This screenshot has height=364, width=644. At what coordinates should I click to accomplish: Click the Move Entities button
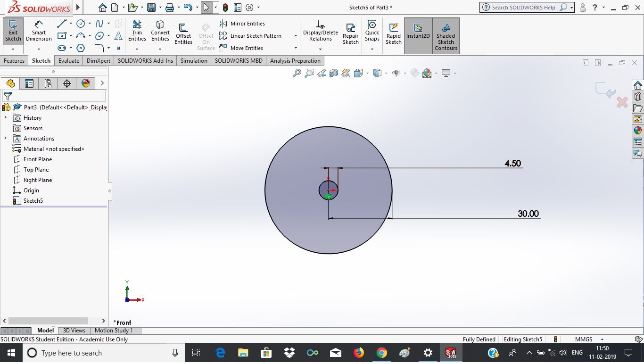point(241,48)
